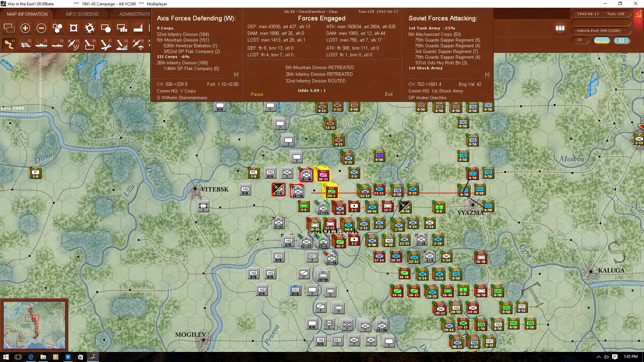Click '8th Mechanized Corps (83)' entry

click(x=434, y=34)
